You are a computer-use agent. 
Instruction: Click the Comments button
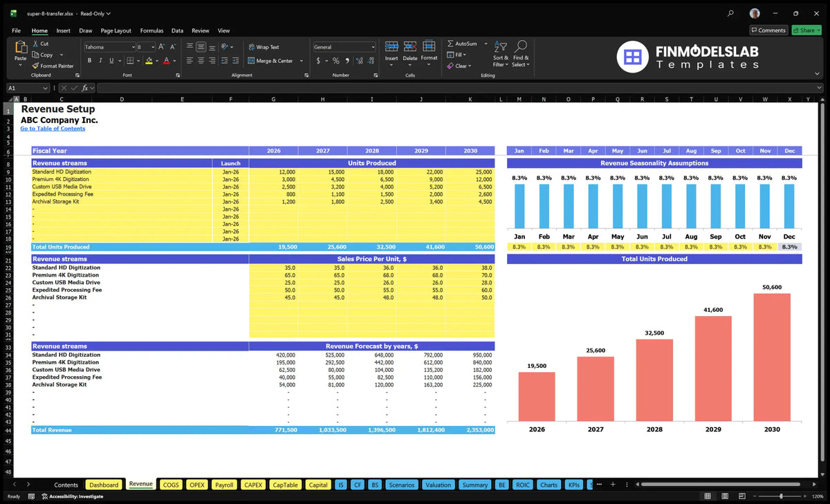click(768, 30)
